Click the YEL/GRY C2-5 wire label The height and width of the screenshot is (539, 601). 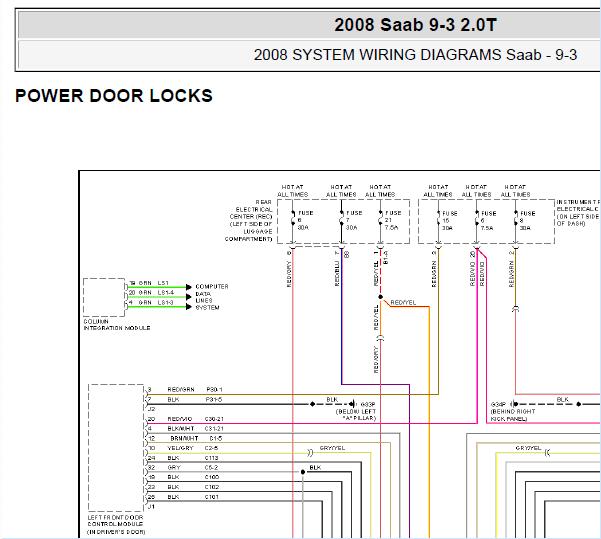tap(193, 448)
